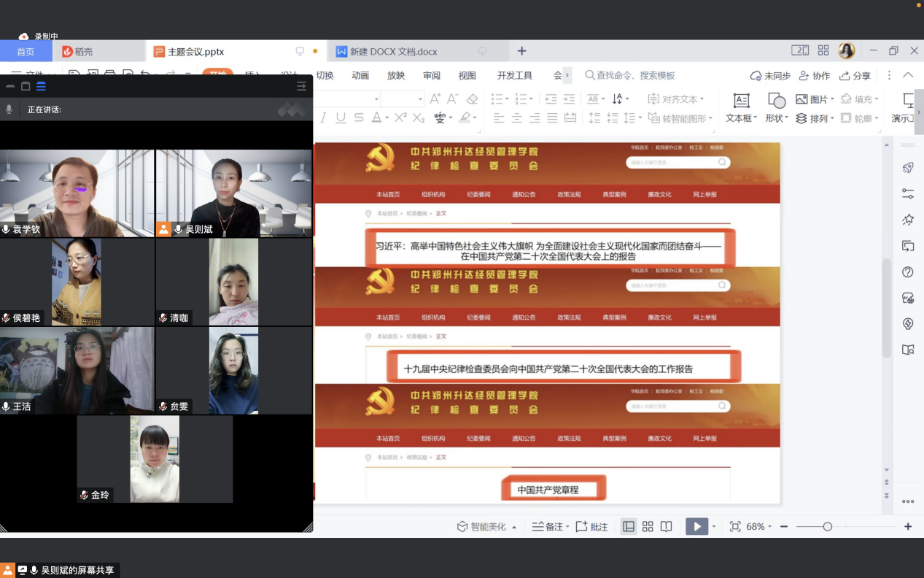The height and width of the screenshot is (578, 924).
Task: Click the zoom slider handle
Action: (827, 527)
